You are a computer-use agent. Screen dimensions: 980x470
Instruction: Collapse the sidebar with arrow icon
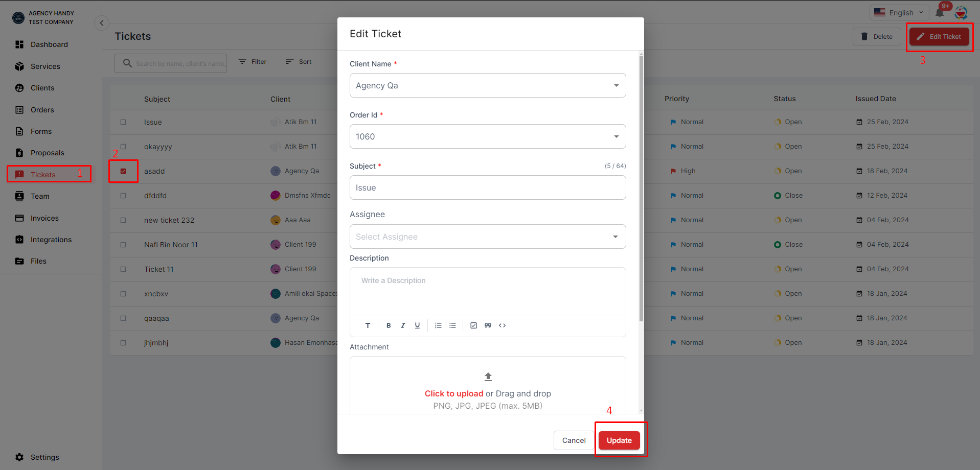[102, 22]
